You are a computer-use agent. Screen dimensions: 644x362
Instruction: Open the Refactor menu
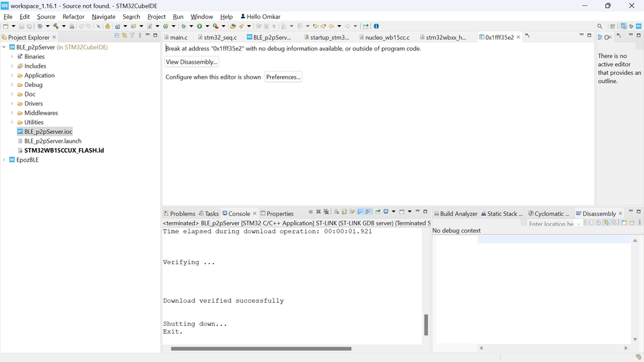pos(73,16)
